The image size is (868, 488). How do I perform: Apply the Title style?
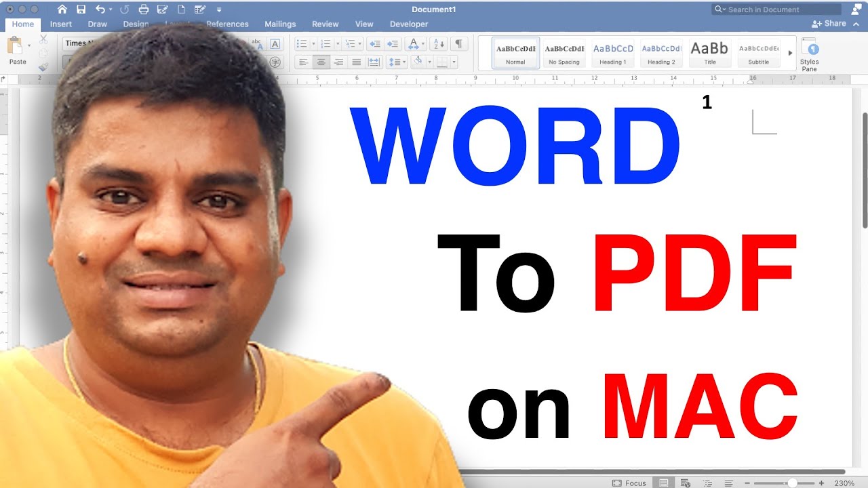pos(709,53)
